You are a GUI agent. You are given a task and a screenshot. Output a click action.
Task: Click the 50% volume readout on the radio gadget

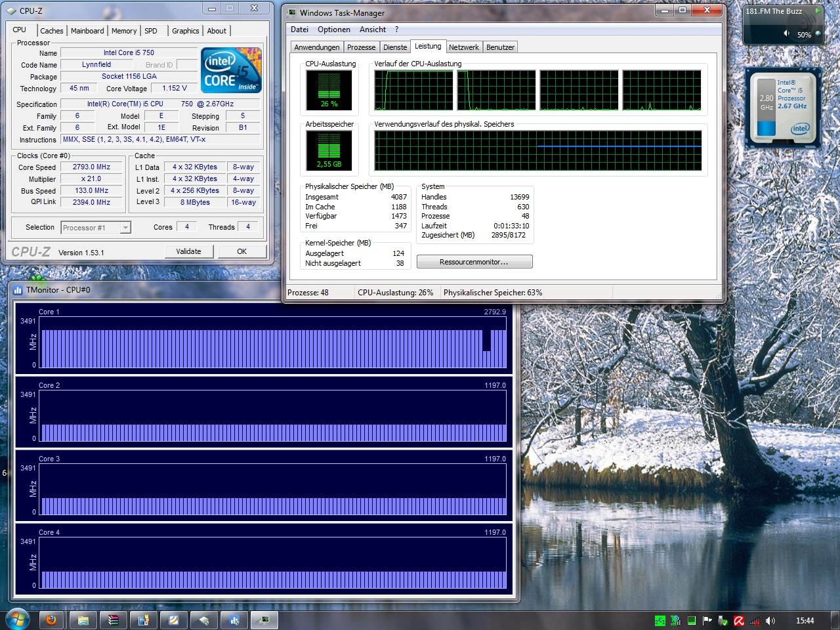[x=804, y=35]
